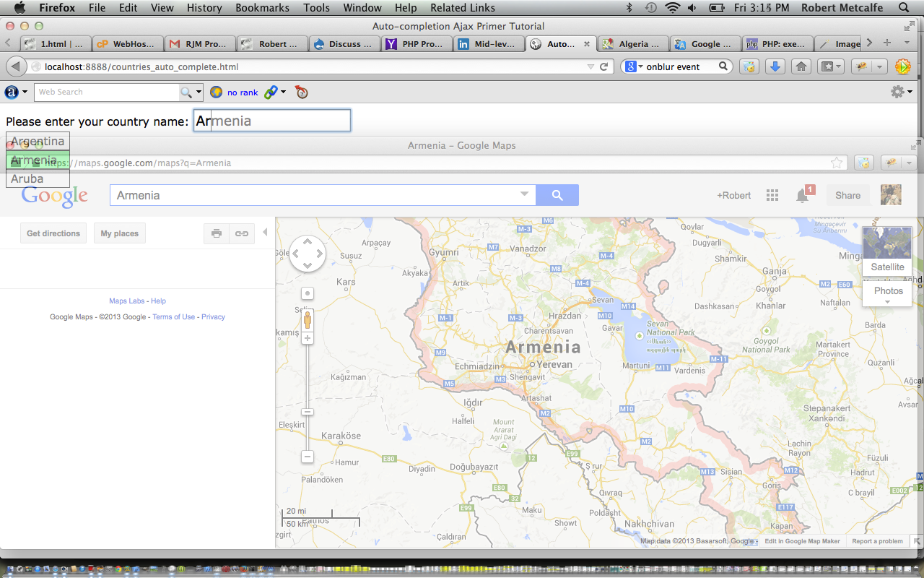Open the Tools menu
The image size is (924, 578).
point(316,8)
